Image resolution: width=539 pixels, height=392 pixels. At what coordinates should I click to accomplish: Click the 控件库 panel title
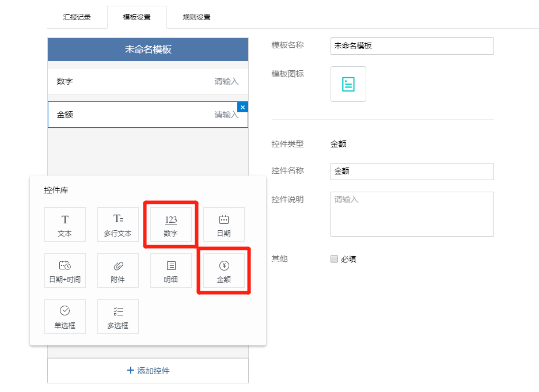(56, 190)
